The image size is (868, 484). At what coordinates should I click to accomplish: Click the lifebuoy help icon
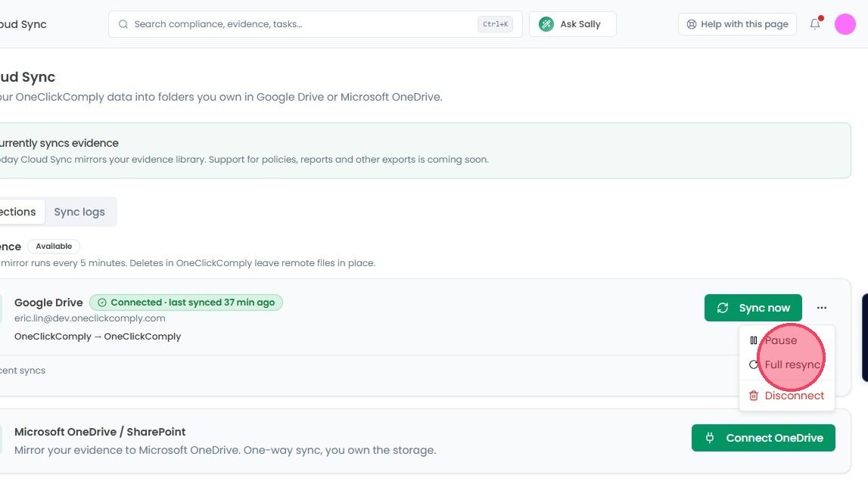(x=692, y=24)
